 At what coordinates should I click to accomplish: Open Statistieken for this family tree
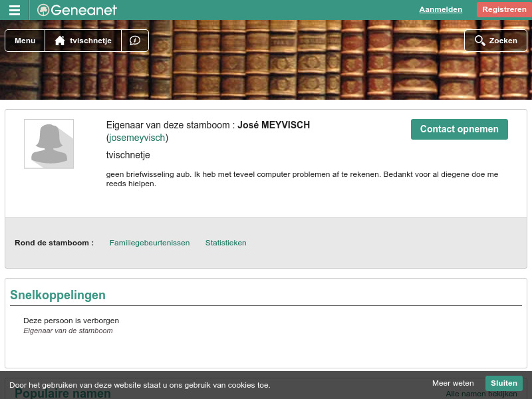(x=225, y=243)
